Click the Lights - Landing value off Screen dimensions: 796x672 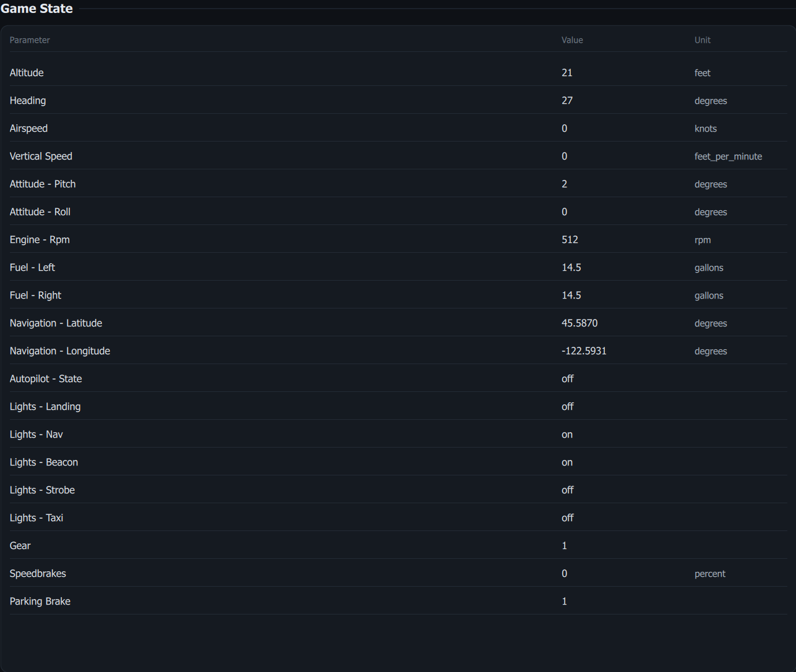tap(568, 407)
